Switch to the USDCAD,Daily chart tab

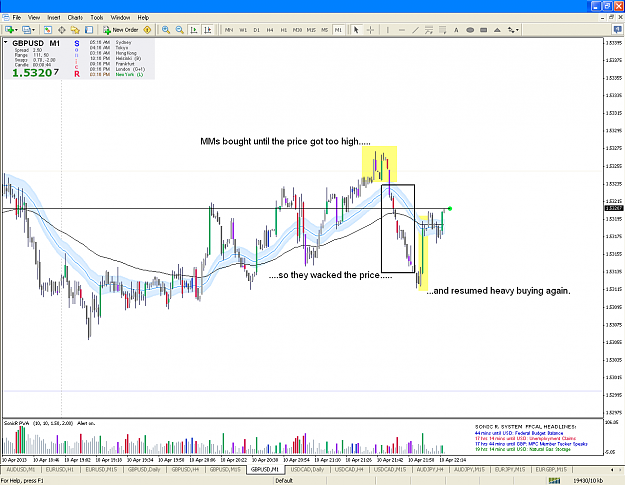point(307,469)
